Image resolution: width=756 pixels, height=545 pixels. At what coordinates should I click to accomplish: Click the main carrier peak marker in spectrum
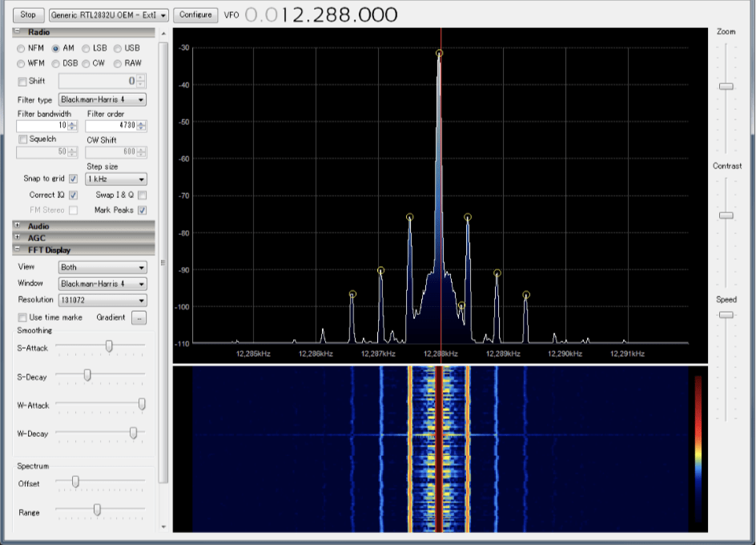pyautogui.click(x=439, y=53)
